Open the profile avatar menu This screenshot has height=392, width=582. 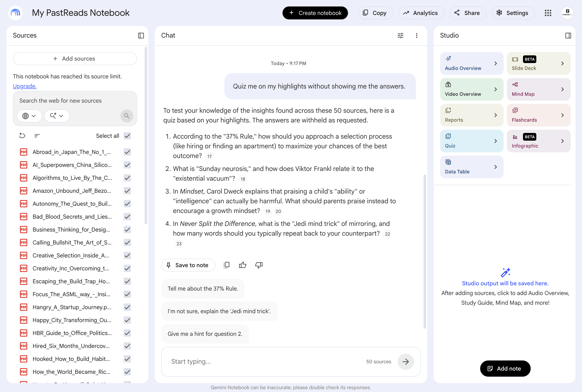coord(567,13)
